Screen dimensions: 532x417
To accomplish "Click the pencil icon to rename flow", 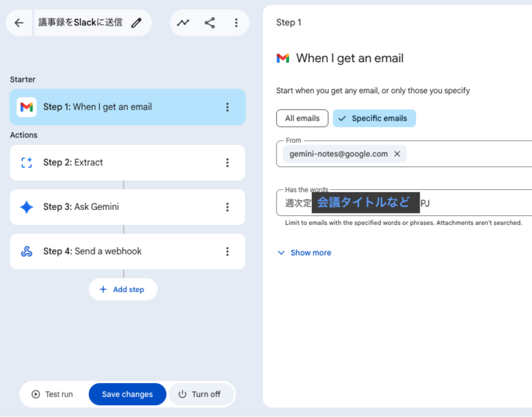I will click(136, 23).
